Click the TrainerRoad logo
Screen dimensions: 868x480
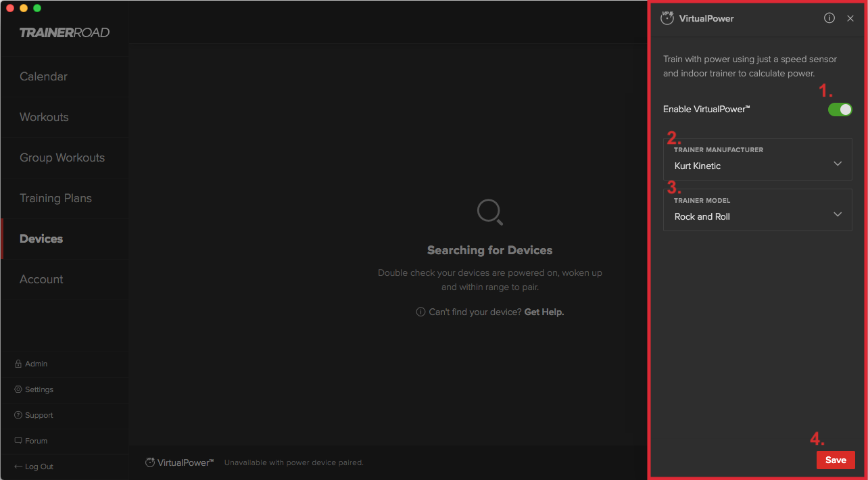coord(64,32)
